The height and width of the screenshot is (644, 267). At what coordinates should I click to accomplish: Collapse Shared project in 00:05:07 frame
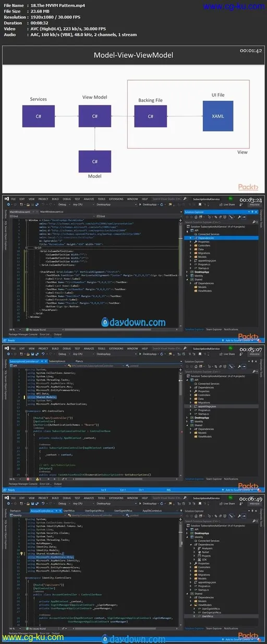[188, 425]
